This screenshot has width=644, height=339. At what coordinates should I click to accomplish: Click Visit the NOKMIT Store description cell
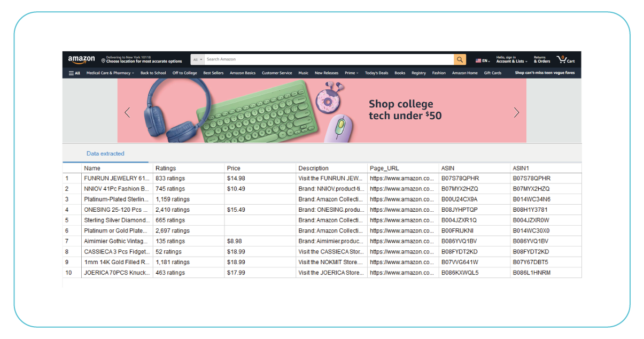pos(332,262)
